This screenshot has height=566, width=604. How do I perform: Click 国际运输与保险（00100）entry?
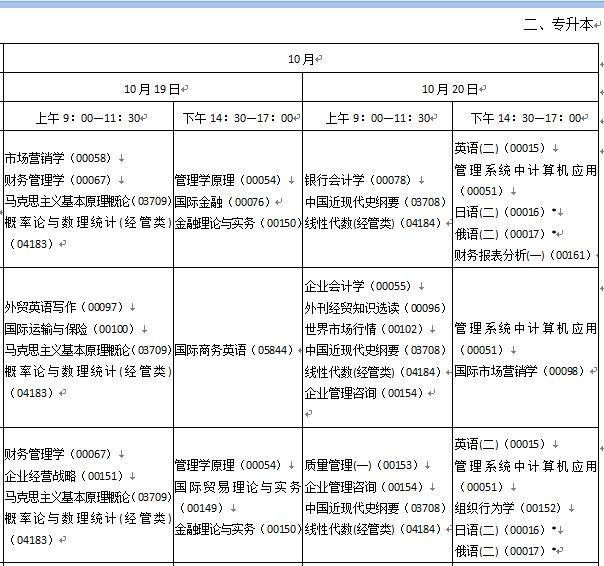[69, 328]
